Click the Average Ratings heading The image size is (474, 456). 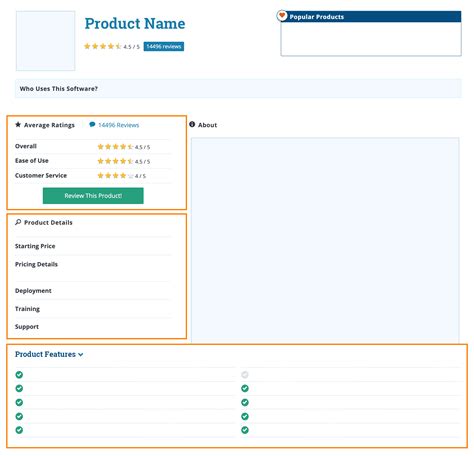pyautogui.click(x=49, y=125)
